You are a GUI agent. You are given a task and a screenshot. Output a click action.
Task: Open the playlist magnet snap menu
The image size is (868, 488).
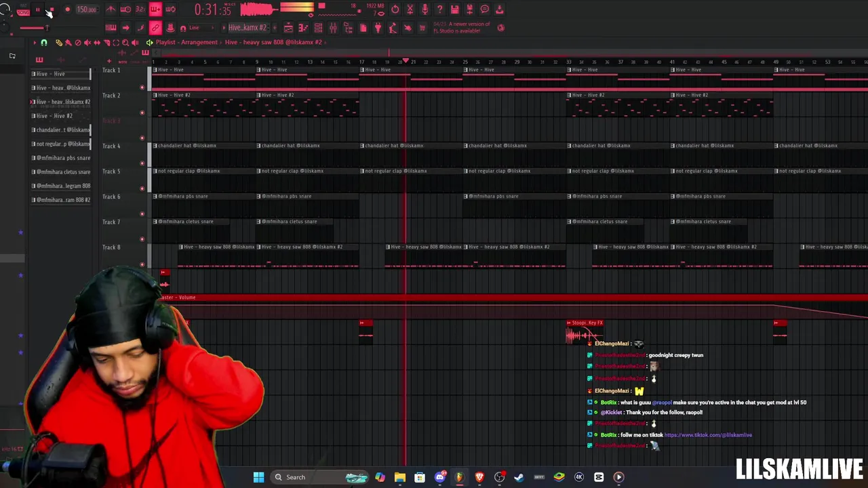(43, 43)
